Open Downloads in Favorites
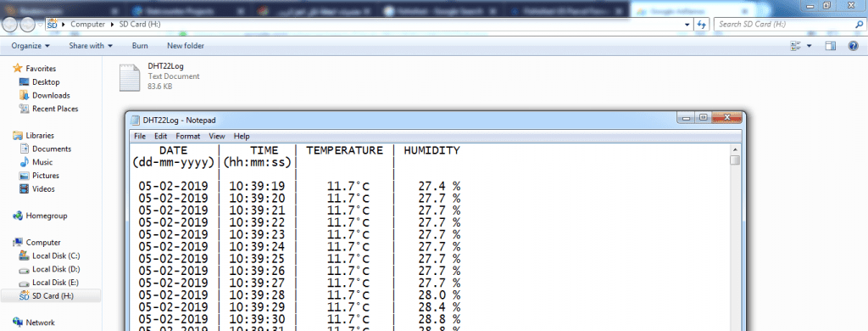Screen dimensions: 868x331 51,95
